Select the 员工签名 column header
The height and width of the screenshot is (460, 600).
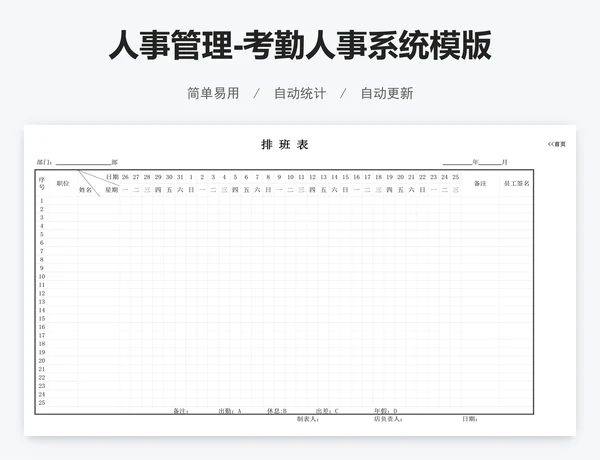coord(516,183)
